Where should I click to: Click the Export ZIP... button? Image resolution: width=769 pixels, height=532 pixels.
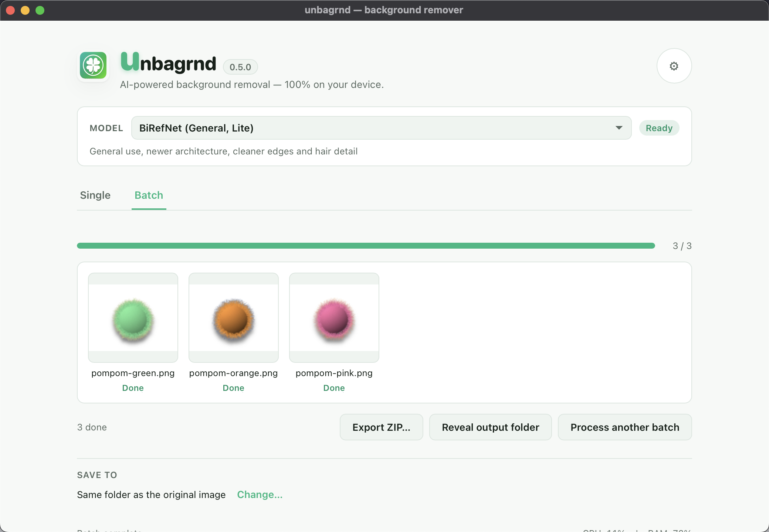click(382, 427)
